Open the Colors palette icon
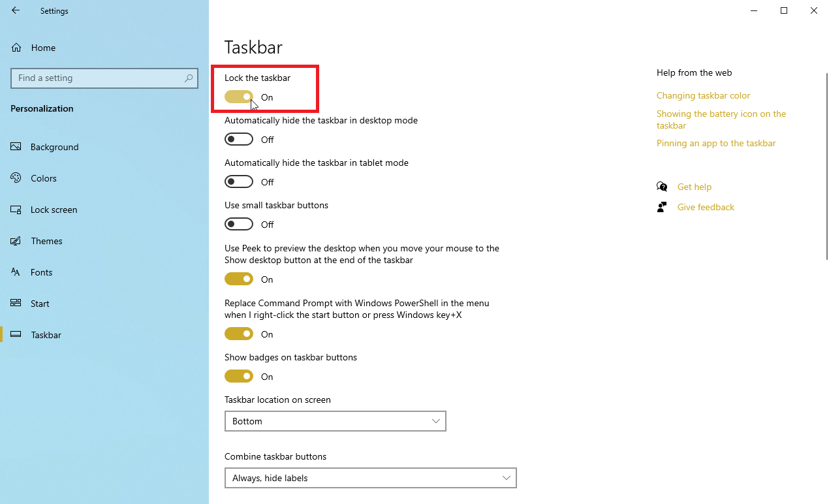 tap(16, 178)
